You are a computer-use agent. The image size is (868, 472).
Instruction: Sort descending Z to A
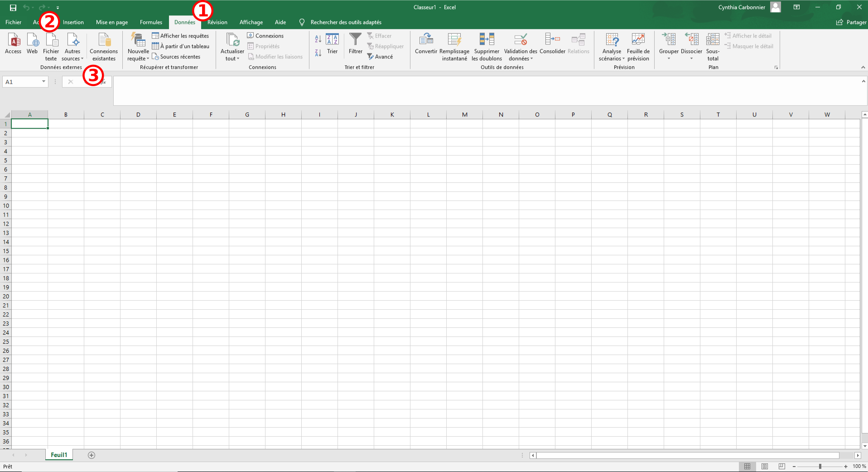click(318, 53)
